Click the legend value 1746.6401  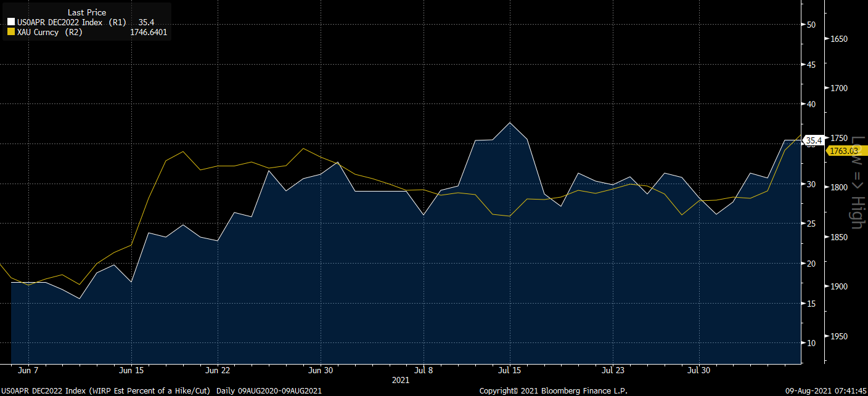coord(149,32)
